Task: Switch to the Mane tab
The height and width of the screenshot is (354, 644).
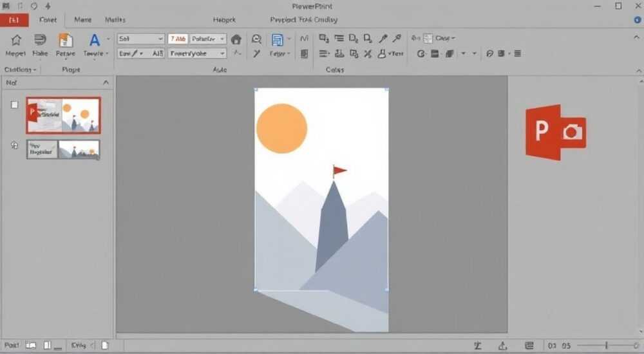Action: pyautogui.click(x=83, y=20)
